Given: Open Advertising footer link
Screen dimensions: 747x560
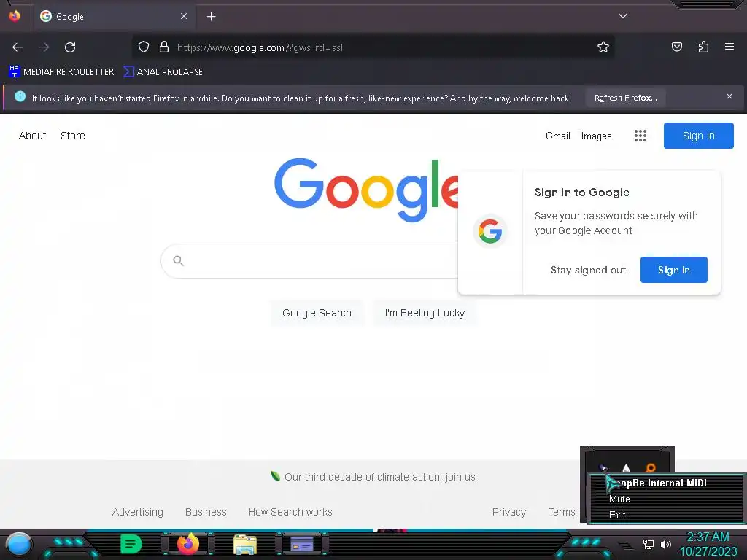Looking at the screenshot, I should point(137,512).
